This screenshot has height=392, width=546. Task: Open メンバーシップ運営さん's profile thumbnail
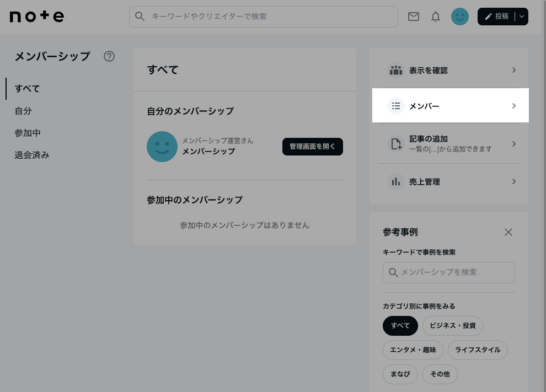tap(162, 147)
